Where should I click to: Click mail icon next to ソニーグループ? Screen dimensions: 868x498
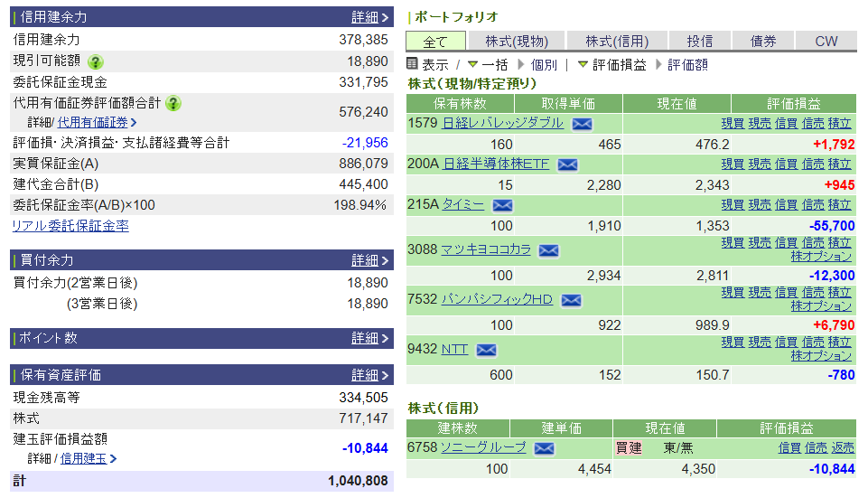click(x=544, y=448)
